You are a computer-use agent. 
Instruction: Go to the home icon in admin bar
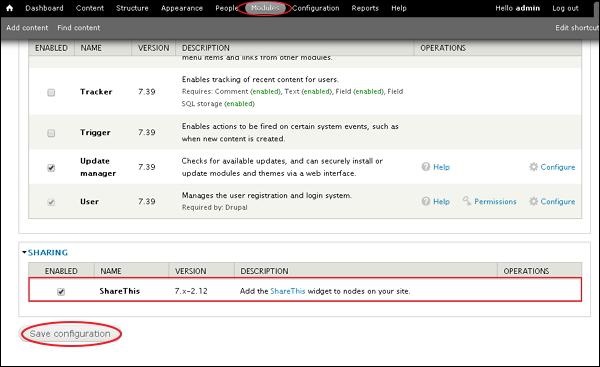(x=10, y=8)
